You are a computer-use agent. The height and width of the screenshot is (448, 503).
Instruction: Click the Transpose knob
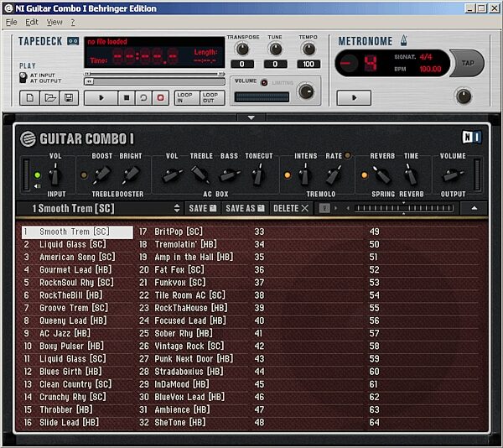pos(242,49)
